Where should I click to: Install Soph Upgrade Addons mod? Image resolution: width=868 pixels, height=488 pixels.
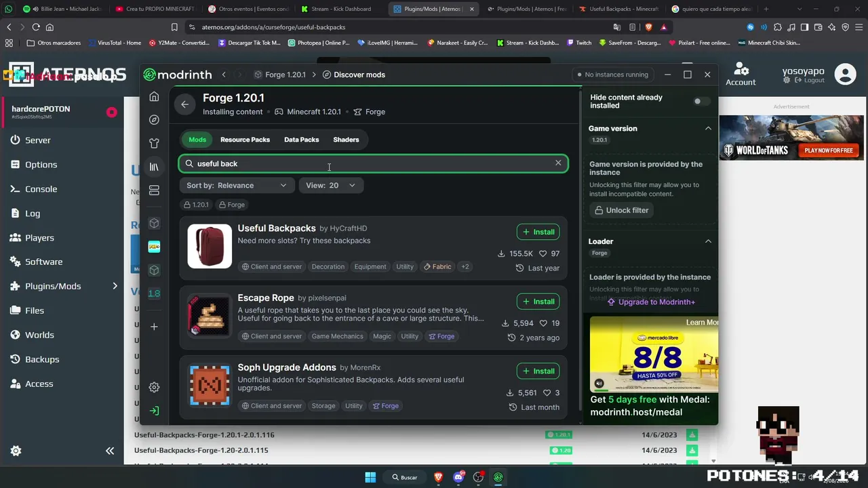(538, 371)
